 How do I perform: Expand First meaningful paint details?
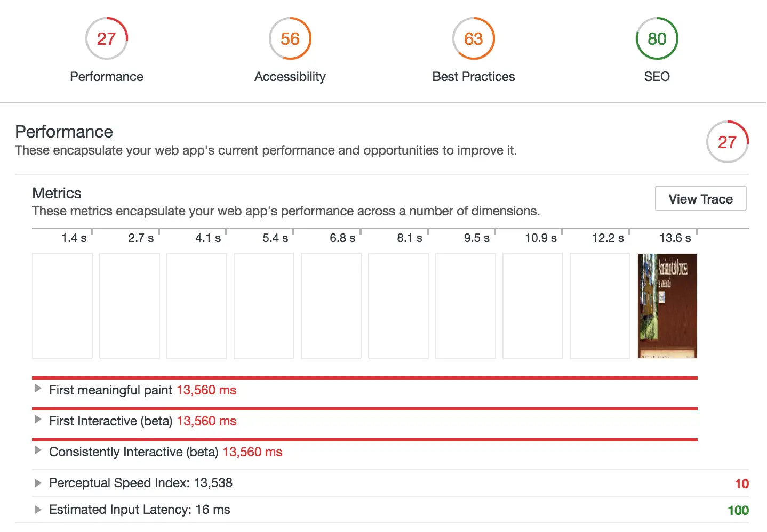pos(38,389)
